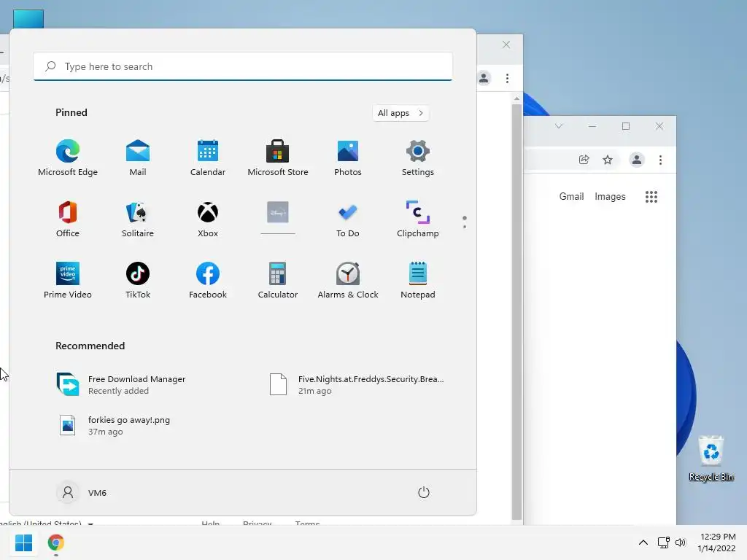This screenshot has width=747, height=560.
Task: Open Five.Nights.at.Freddys.Security.Brea... file
Action: point(357,384)
